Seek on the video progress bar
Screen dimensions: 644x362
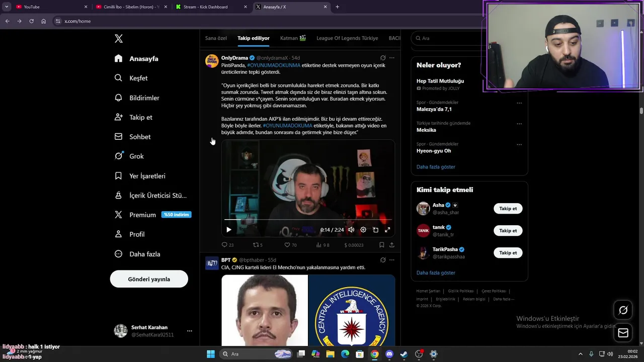click(308, 220)
